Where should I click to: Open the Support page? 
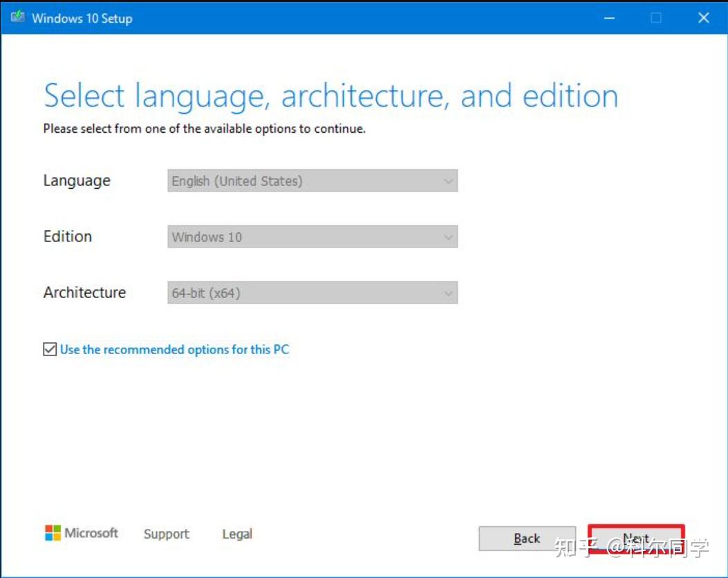pos(166,534)
